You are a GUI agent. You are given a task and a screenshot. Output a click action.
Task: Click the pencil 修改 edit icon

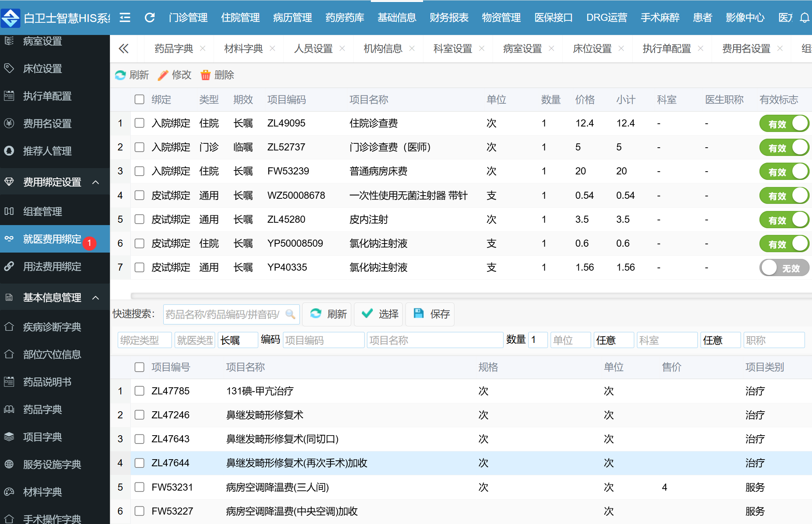(163, 75)
